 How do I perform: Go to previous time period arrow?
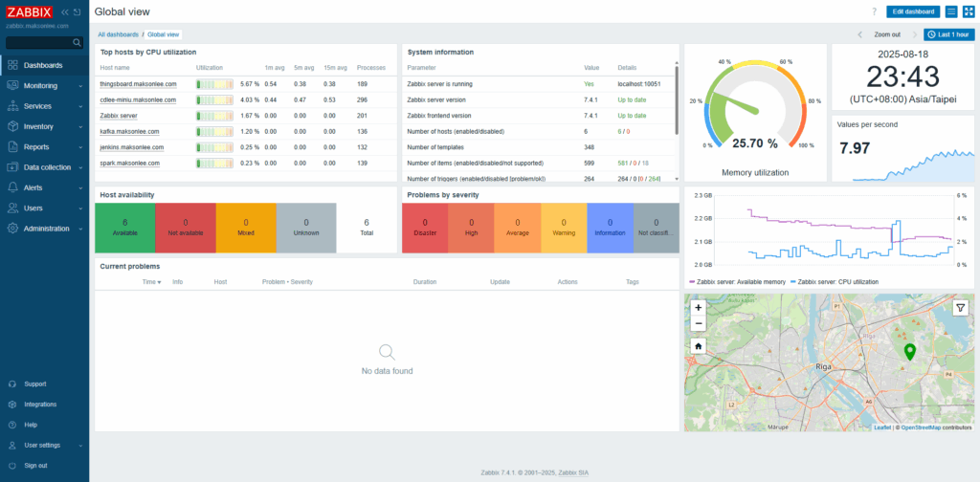[860, 35]
